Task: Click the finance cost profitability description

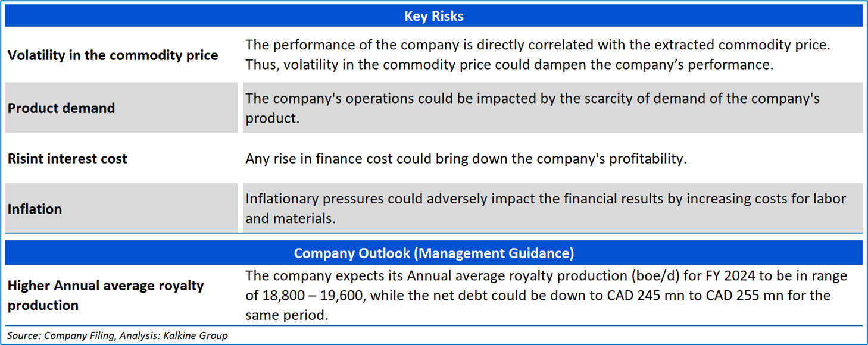Action: coord(466,159)
